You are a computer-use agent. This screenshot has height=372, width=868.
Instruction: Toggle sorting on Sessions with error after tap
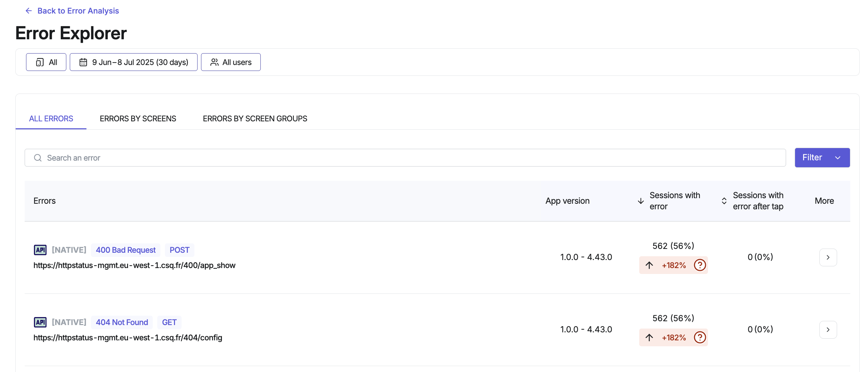(724, 201)
